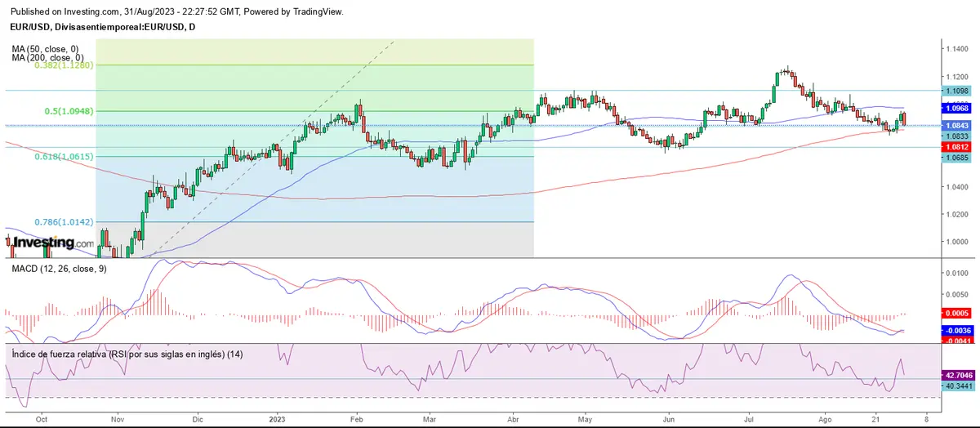Click the 40.3441 RSI level tag

957,386
